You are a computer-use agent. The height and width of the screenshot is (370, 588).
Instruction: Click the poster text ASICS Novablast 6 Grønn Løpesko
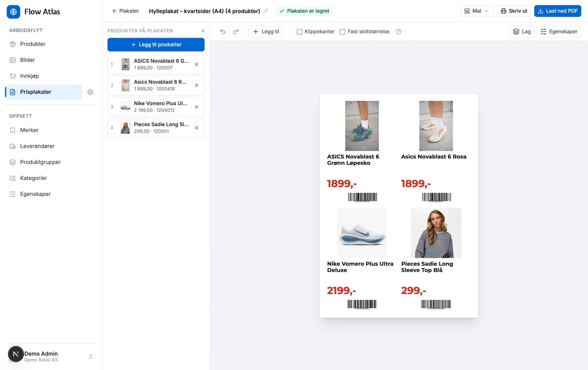click(353, 160)
